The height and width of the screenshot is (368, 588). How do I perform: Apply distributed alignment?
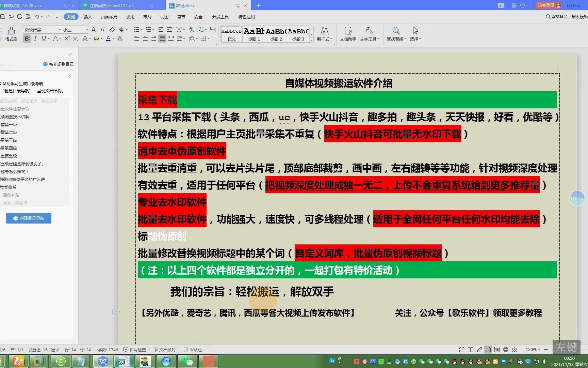[171, 39]
